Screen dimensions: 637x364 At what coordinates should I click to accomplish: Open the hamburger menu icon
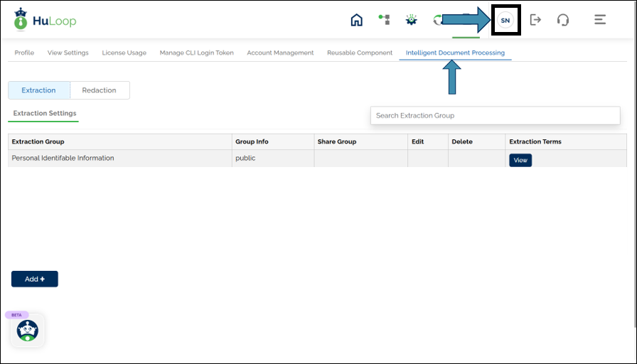click(600, 20)
